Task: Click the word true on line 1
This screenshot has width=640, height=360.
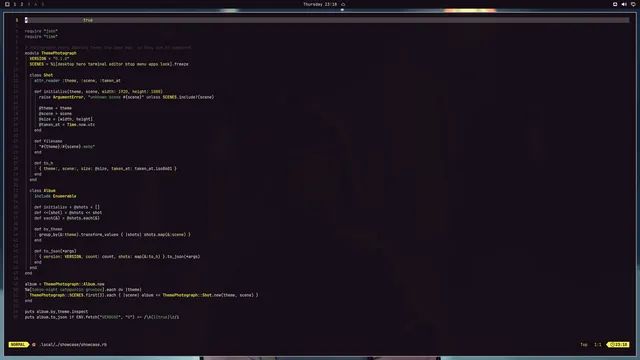Action: point(88,20)
